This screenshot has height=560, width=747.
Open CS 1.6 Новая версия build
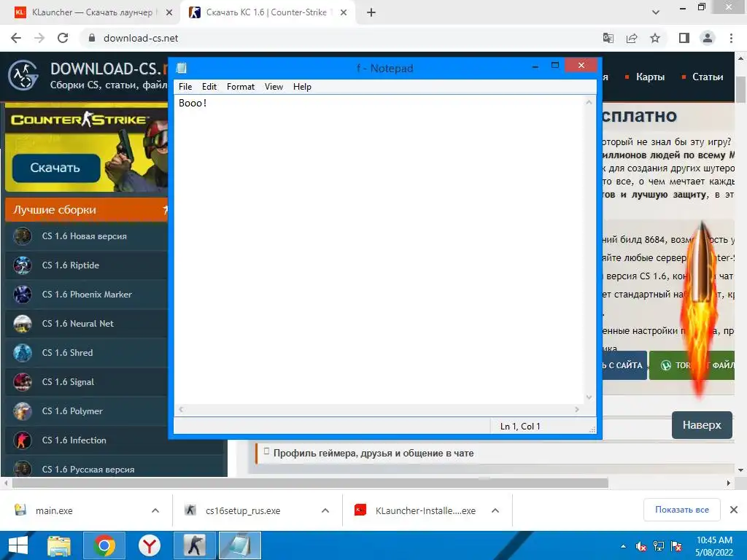84,236
